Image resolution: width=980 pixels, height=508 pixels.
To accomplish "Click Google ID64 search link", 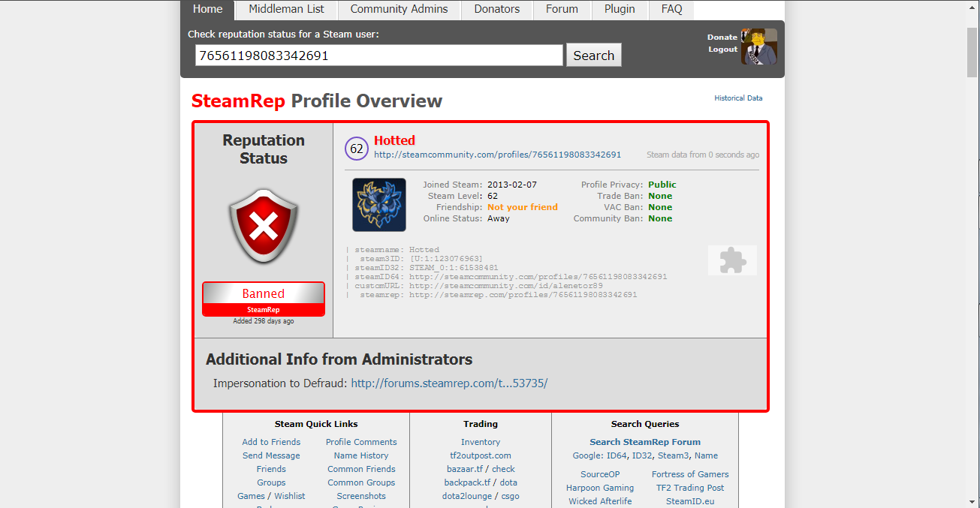I will [x=616, y=455].
